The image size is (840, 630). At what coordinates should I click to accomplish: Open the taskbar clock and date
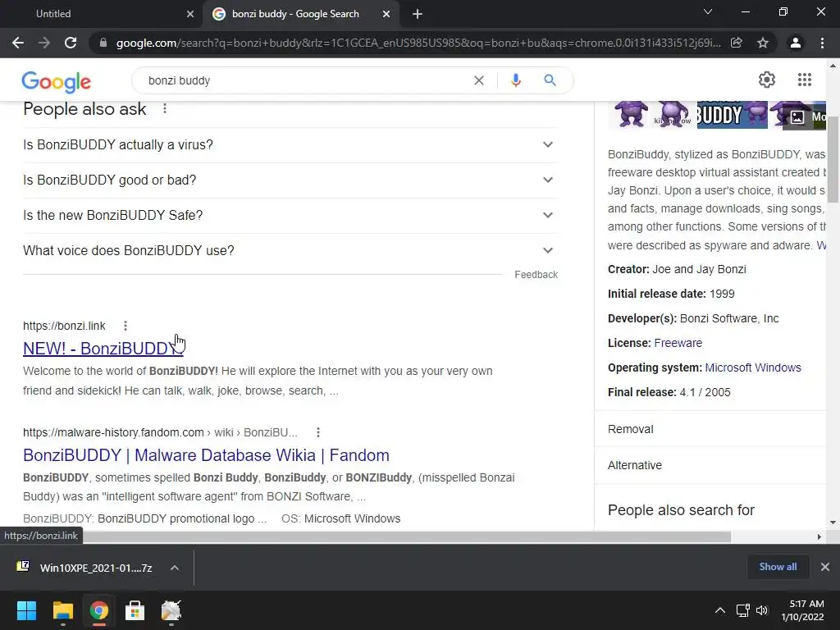coord(802,610)
